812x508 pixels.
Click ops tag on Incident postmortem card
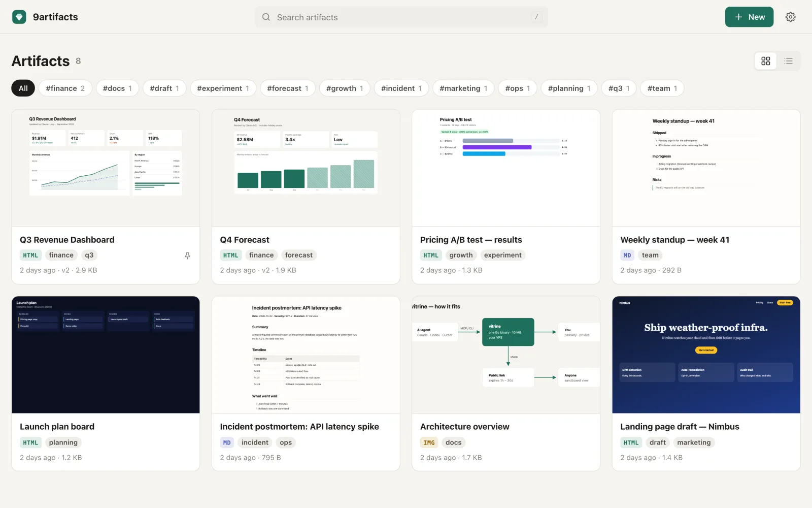[286, 442]
